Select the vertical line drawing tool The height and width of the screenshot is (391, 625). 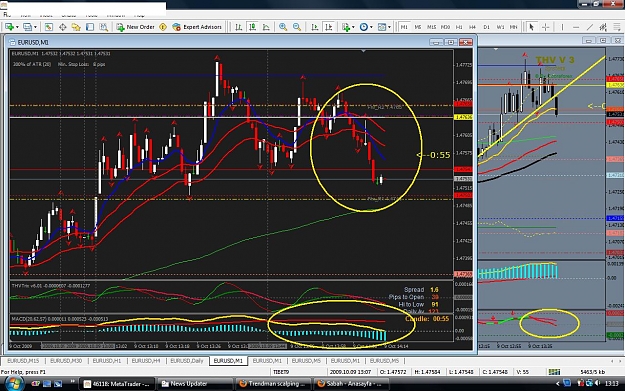point(562,27)
